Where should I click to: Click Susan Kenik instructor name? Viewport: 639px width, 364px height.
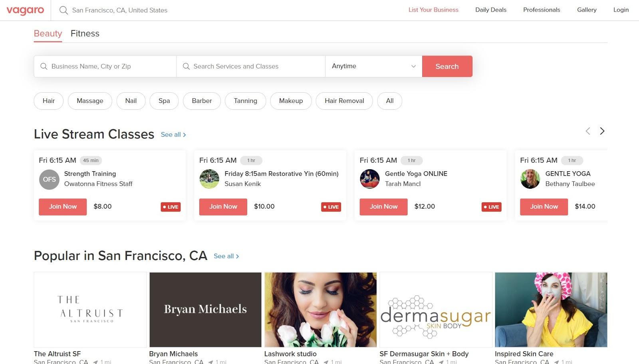pyautogui.click(x=242, y=184)
